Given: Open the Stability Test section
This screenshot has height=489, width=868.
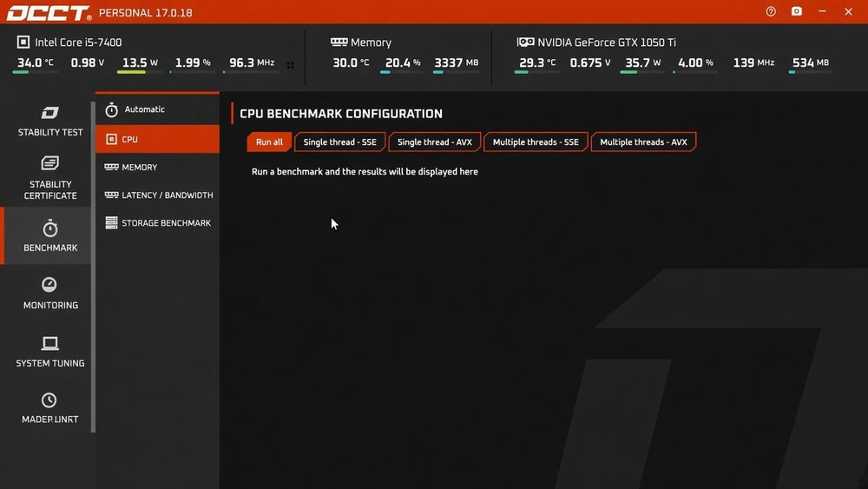Looking at the screenshot, I should [49, 122].
